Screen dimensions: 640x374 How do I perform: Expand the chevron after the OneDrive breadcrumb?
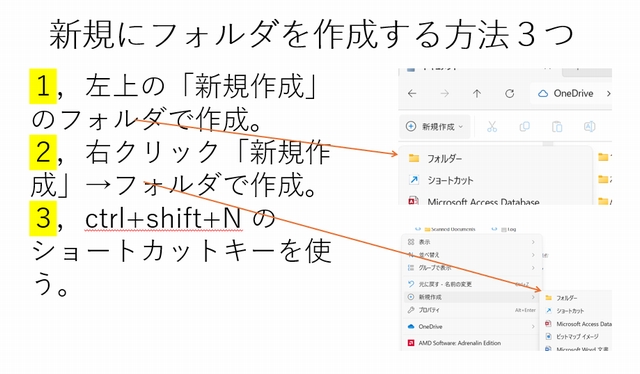[608, 94]
